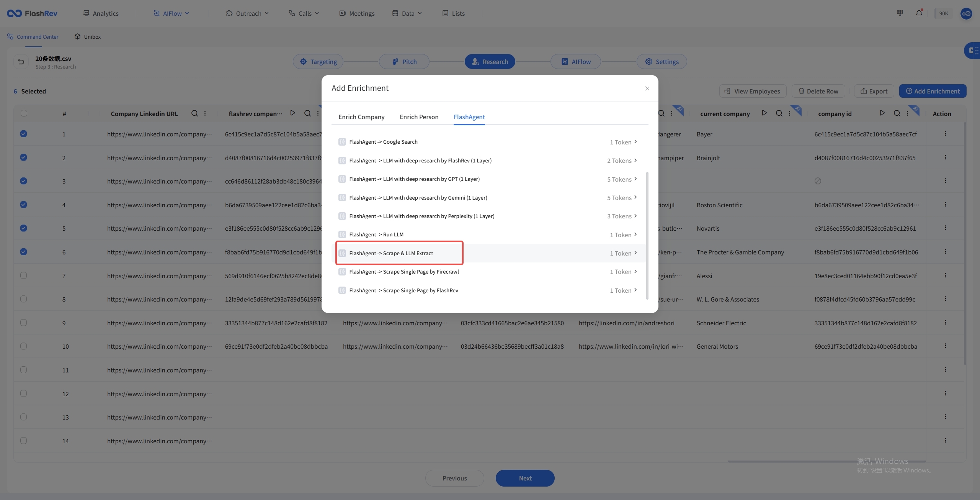Open the floating side widget icon
Viewport: 980px width, 500px height.
pyautogui.click(x=973, y=51)
